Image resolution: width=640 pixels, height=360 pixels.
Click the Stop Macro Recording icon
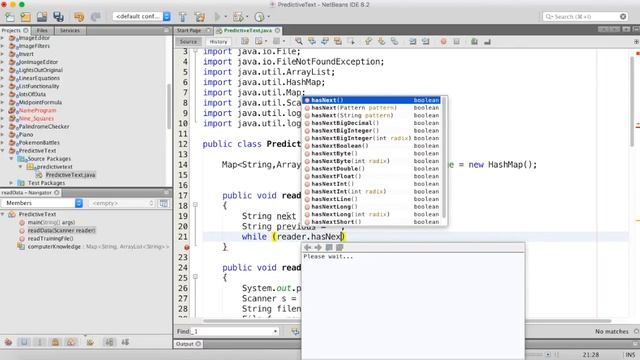[457, 42]
